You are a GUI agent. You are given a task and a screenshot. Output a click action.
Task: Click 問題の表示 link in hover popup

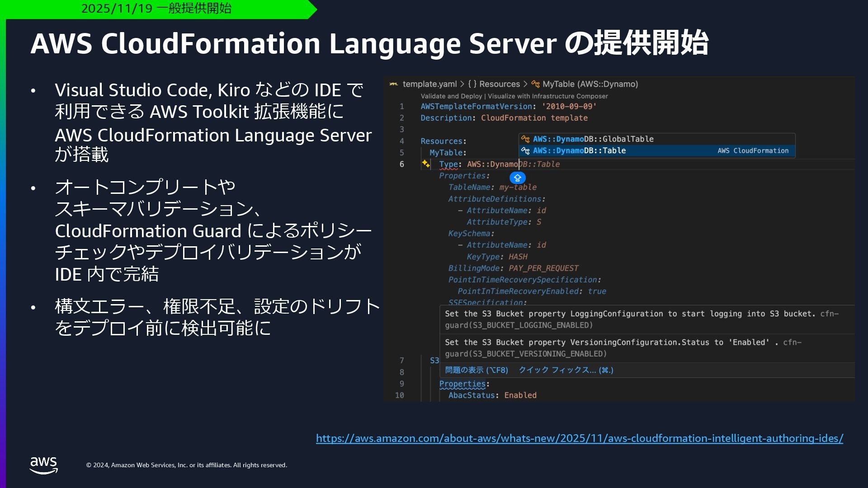pyautogui.click(x=476, y=370)
